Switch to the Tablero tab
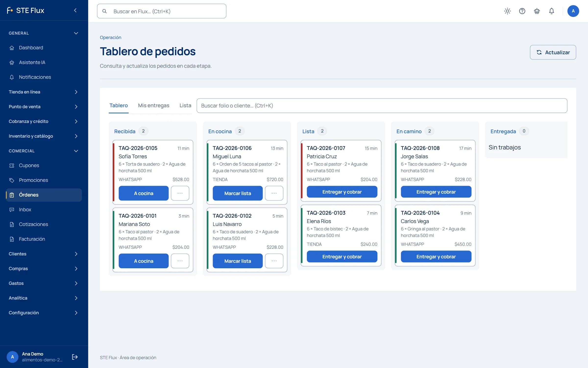Viewport: 588px width, 368px height. (x=119, y=105)
